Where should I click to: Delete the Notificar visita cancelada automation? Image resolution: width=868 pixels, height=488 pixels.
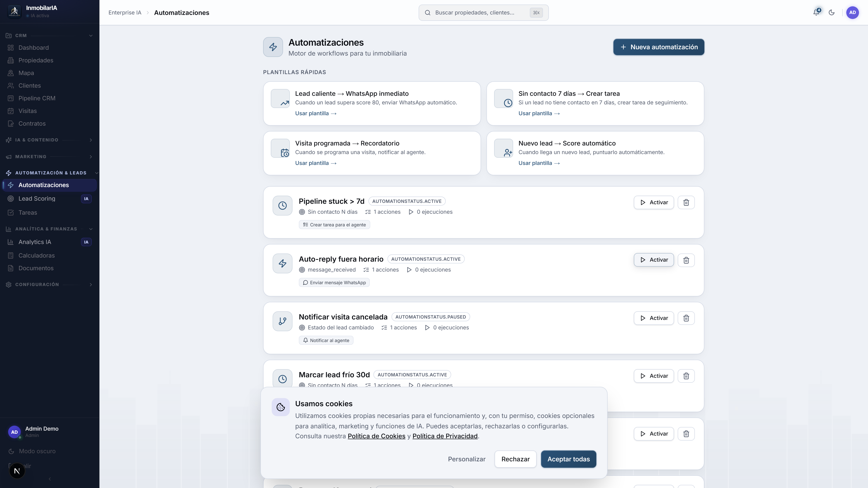pos(686,318)
